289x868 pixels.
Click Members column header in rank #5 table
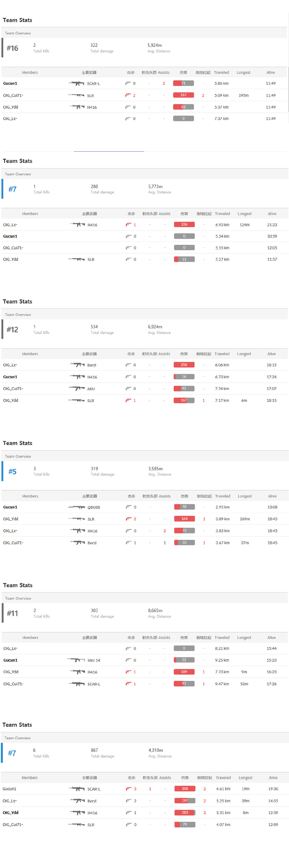point(30,496)
